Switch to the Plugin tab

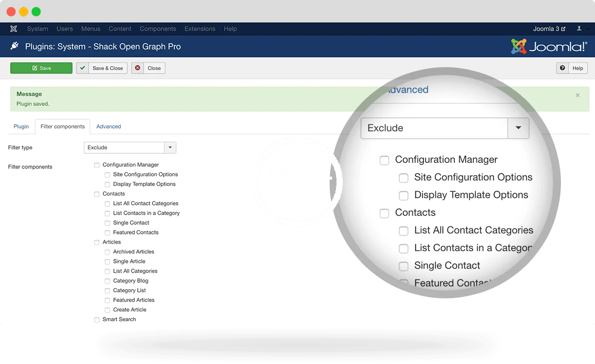pyautogui.click(x=21, y=127)
